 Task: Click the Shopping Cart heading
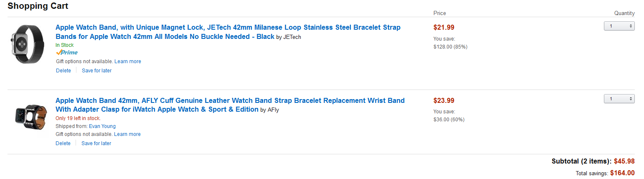point(38,6)
